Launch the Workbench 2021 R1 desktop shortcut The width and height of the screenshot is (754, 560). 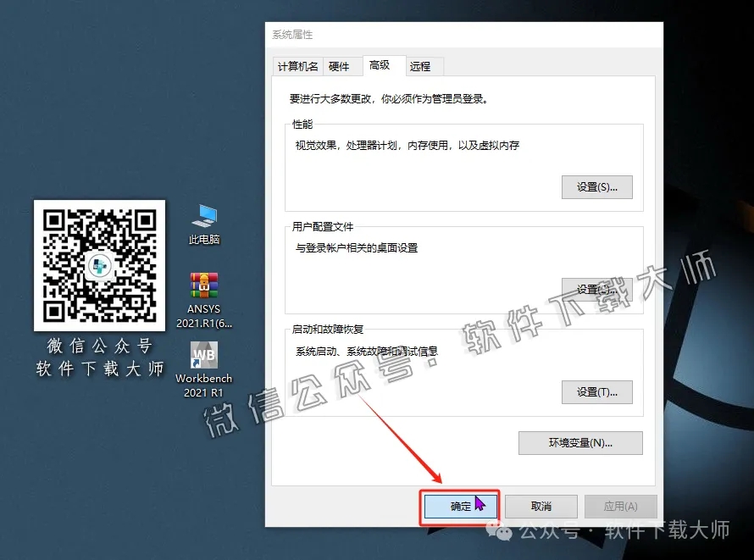203,354
